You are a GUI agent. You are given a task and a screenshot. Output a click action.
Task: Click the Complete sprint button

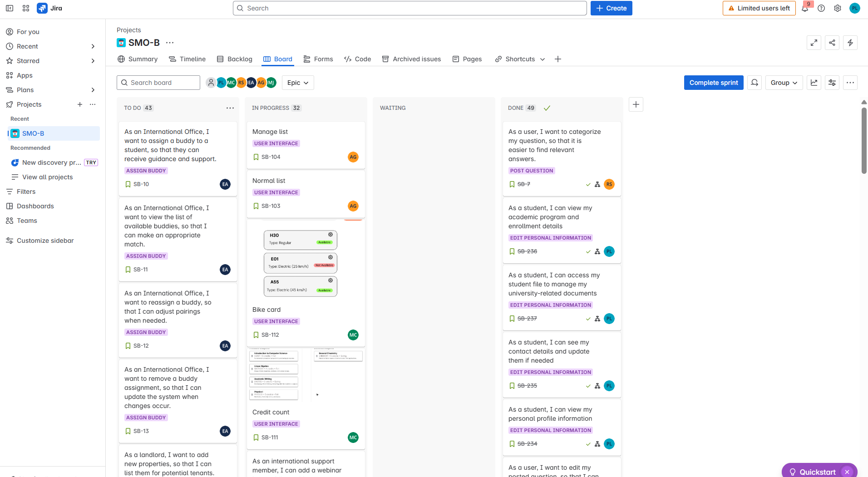click(713, 83)
